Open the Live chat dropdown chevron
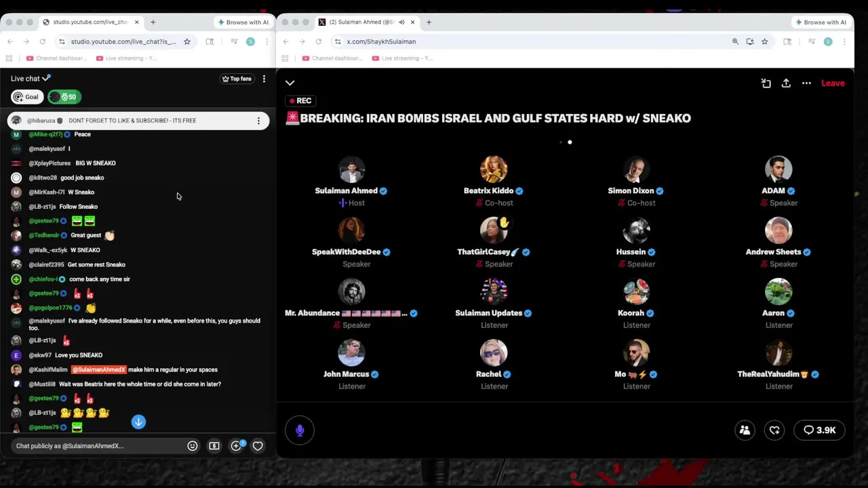 pyautogui.click(x=46, y=79)
